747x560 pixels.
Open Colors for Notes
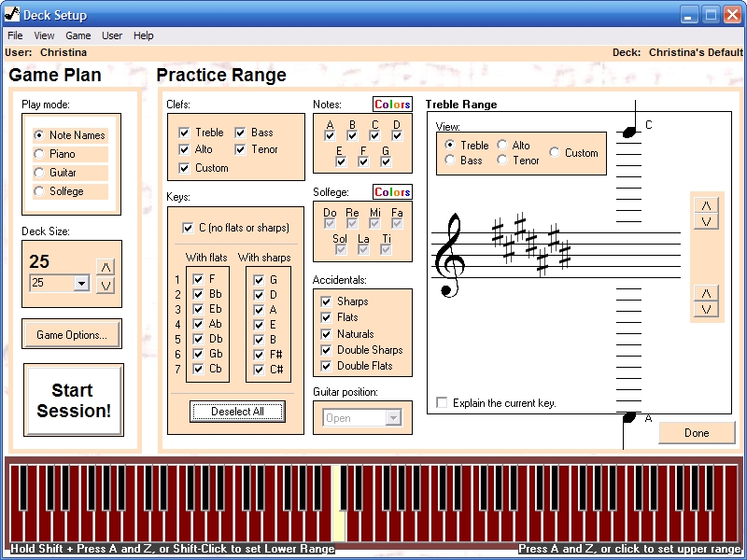coord(392,105)
